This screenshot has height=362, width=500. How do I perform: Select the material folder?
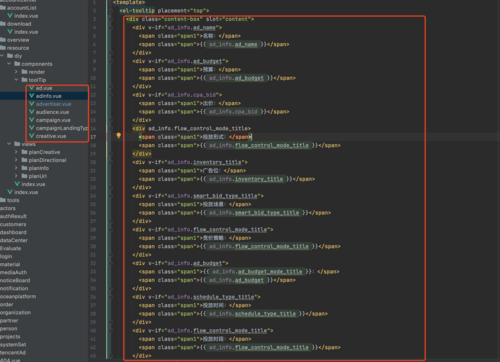(10, 264)
